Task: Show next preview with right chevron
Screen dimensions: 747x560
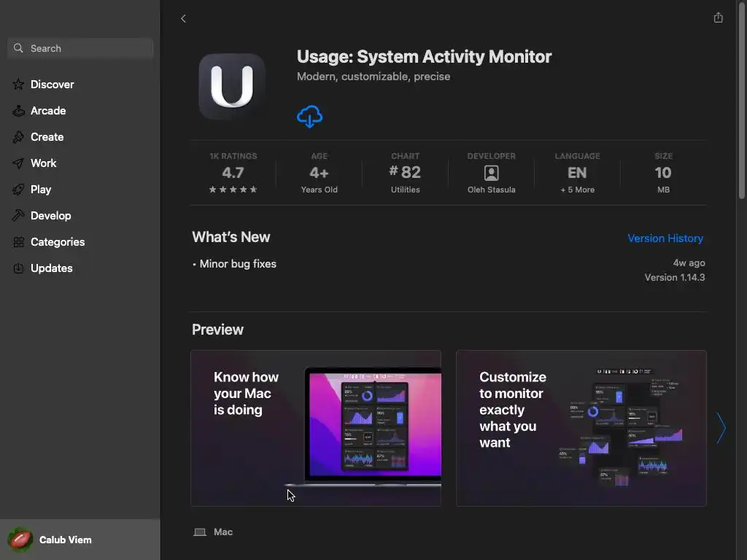Action: point(721,427)
